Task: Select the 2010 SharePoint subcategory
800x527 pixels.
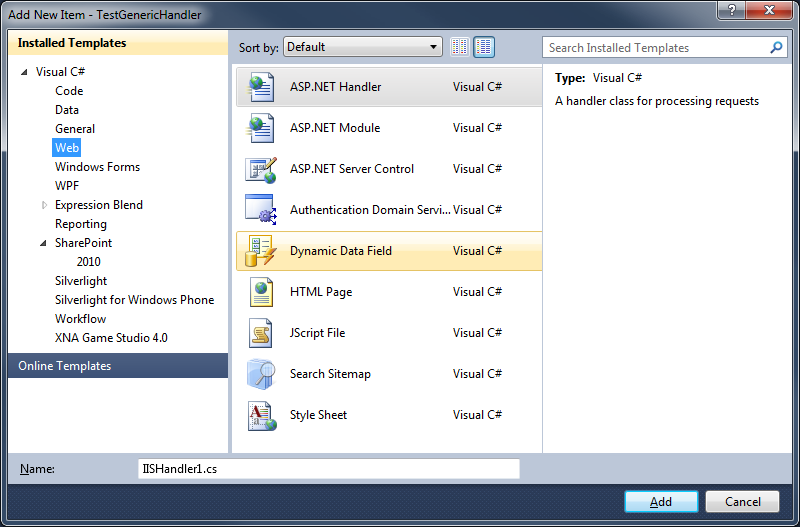Action: (x=88, y=262)
